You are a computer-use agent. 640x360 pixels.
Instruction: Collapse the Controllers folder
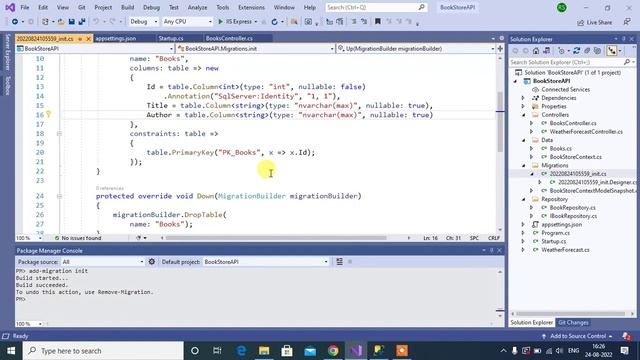[523, 115]
